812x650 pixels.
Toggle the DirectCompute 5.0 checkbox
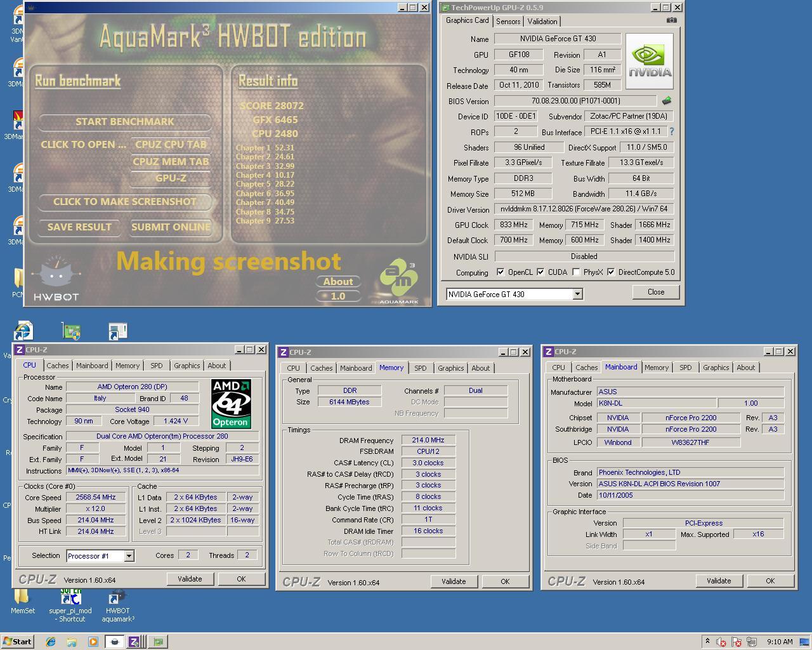pos(611,272)
